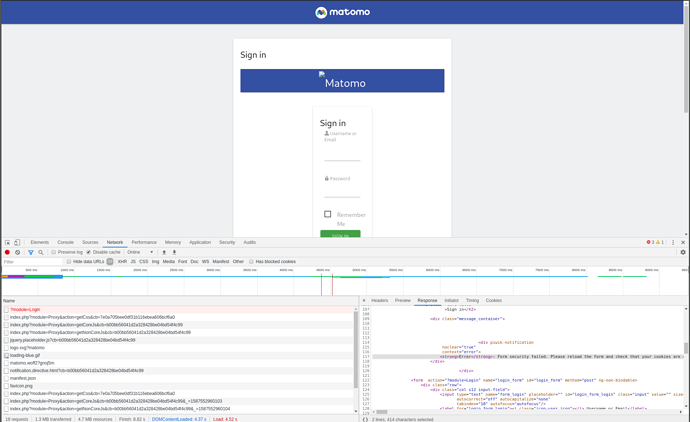Select the logo.svg?matomo request
Viewport: 690px width, 422px height.
(178, 348)
